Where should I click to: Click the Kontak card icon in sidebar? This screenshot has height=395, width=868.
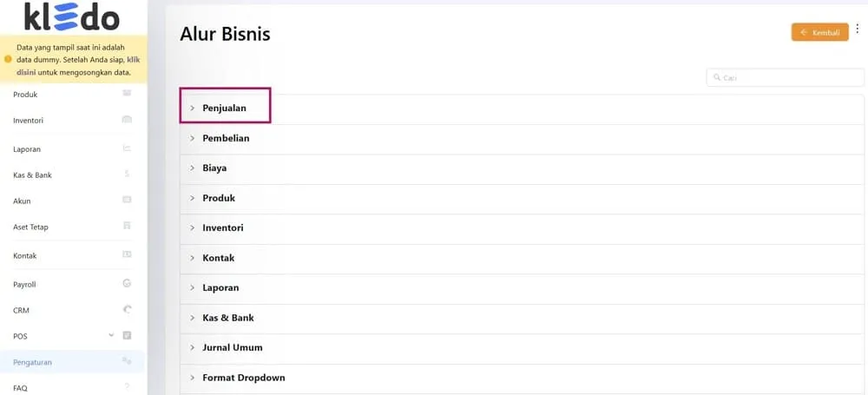coord(127,255)
